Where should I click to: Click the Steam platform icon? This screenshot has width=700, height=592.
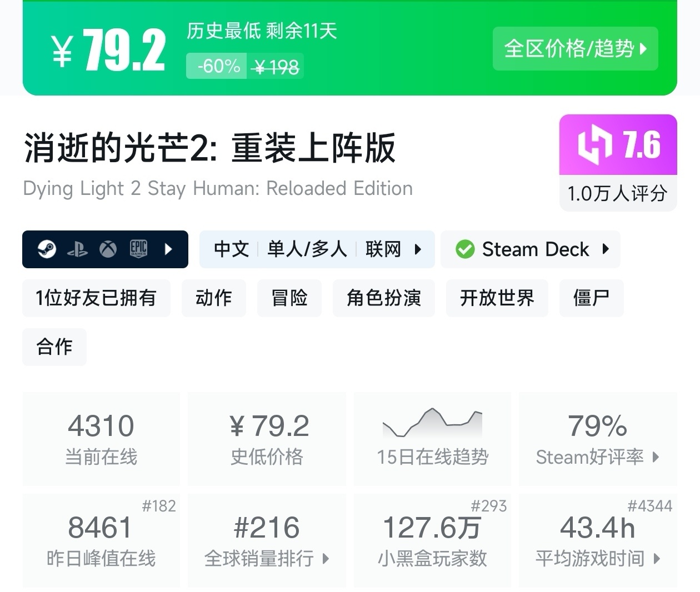tap(47, 249)
